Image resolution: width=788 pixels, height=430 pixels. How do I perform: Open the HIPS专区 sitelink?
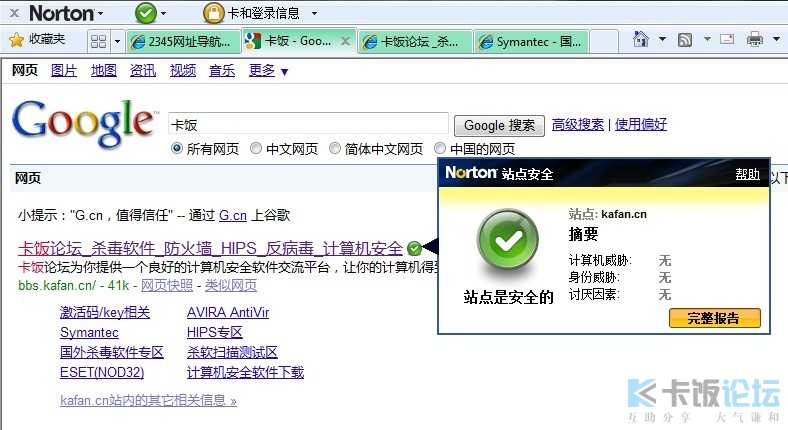coord(215,333)
